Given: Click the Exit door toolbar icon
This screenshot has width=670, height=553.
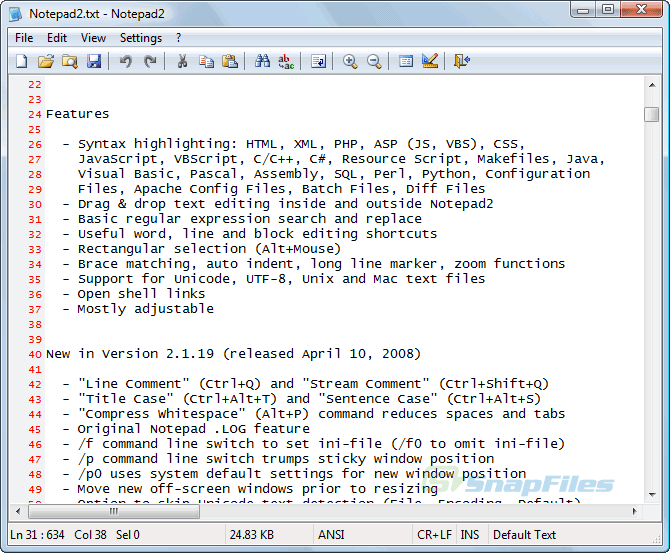Looking at the screenshot, I should pyautogui.click(x=461, y=61).
